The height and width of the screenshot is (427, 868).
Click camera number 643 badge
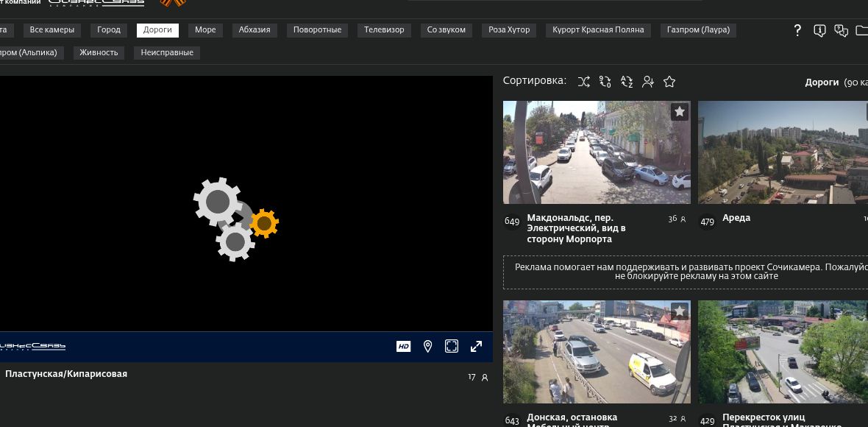512,421
